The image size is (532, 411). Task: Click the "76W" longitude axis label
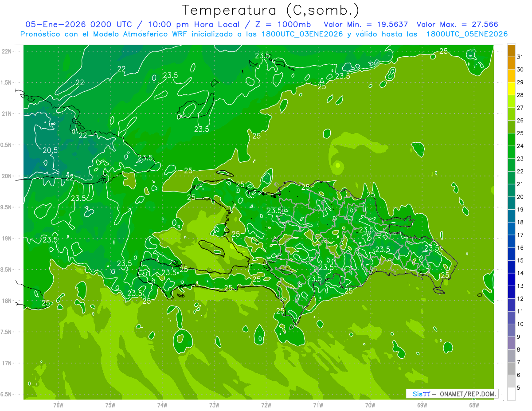pyautogui.click(x=58, y=405)
